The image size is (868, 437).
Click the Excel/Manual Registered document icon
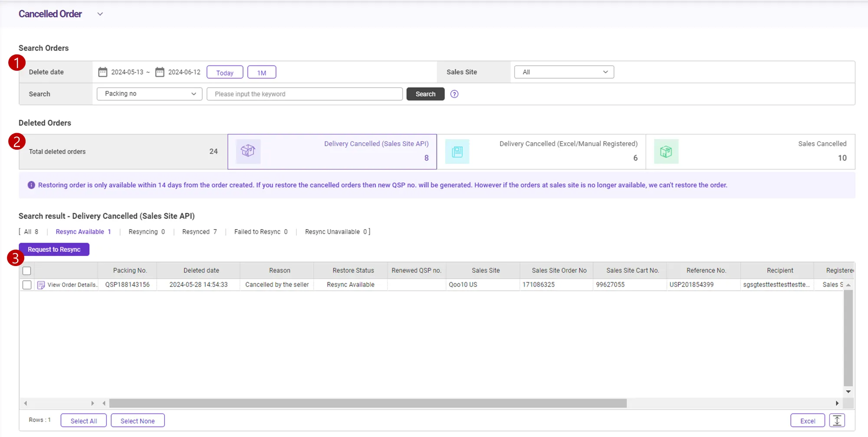pos(457,151)
